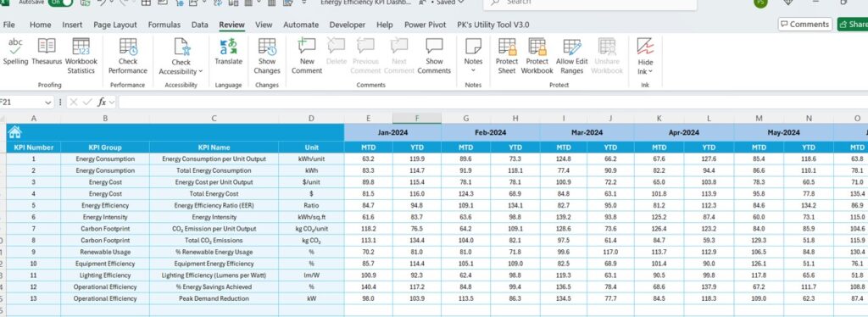Switch to the Developer tab

[x=347, y=25]
